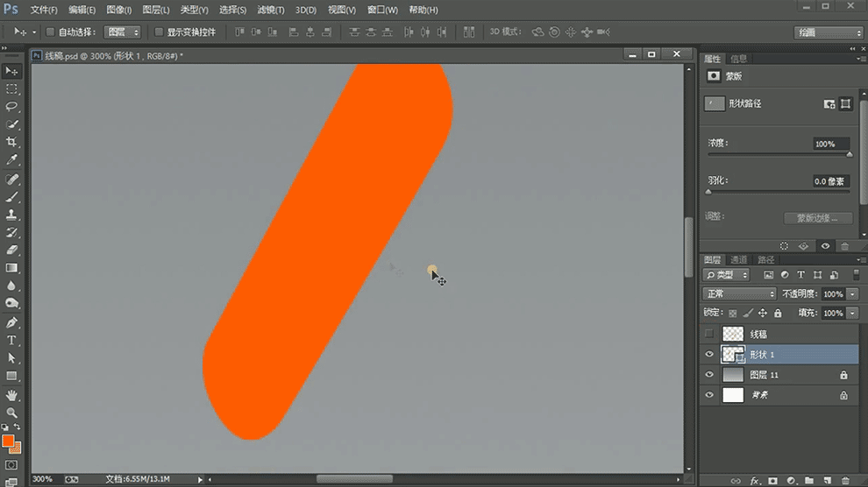Select the 线稿 layer
Viewport: 868px width, 487px height.
point(789,334)
